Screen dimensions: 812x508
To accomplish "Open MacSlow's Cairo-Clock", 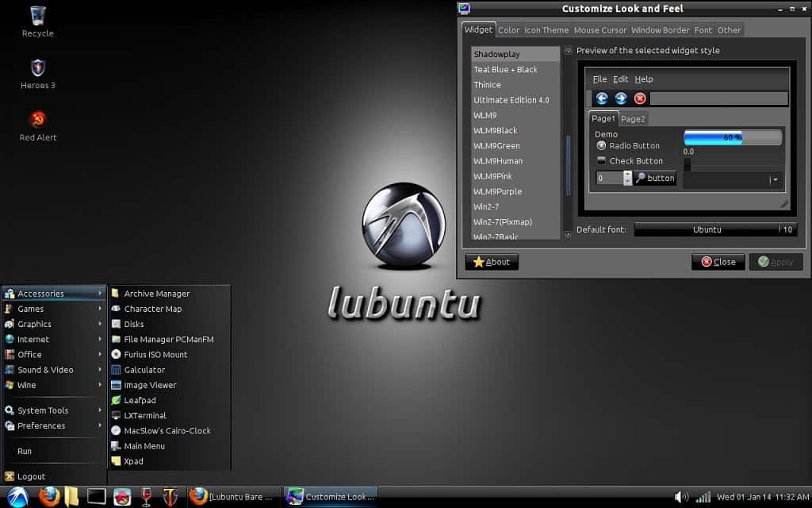I will 169,431.
